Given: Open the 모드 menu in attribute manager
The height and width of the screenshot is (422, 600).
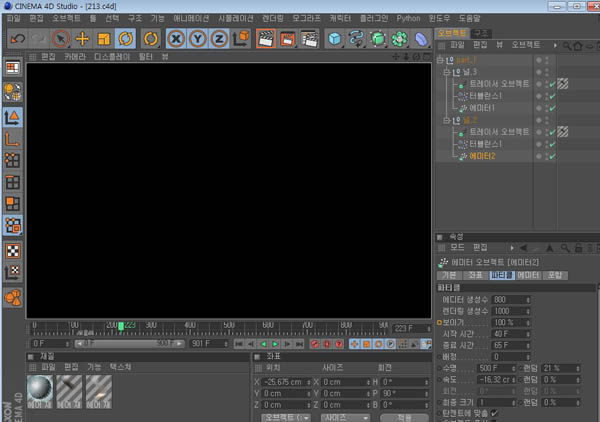Looking at the screenshot, I should 457,248.
